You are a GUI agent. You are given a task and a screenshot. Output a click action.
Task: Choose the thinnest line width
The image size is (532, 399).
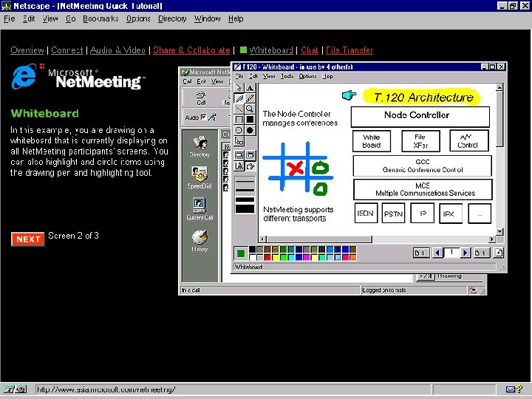point(245,183)
